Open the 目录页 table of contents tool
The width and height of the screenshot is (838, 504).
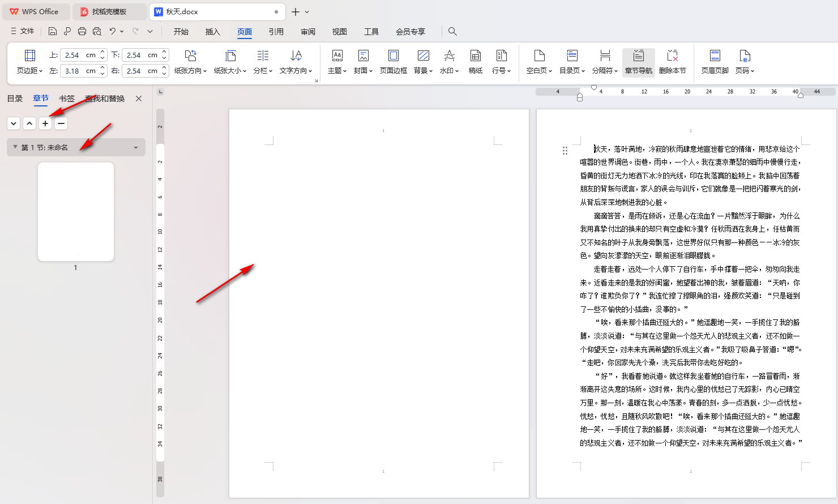[x=572, y=62]
